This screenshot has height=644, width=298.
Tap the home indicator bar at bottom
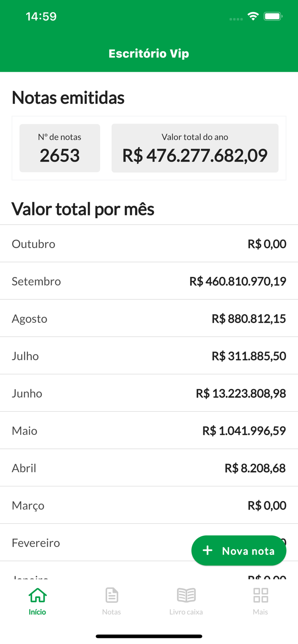click(x=149, y=636)
